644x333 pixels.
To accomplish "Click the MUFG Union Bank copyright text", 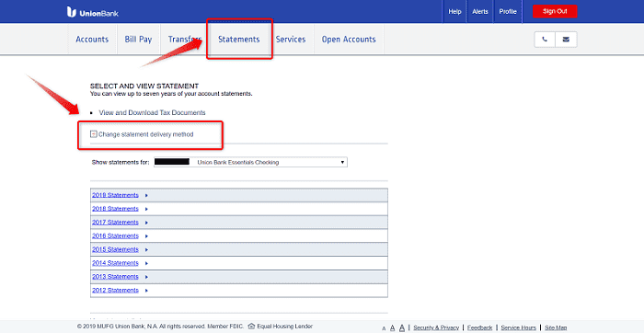I will [160, 327].
